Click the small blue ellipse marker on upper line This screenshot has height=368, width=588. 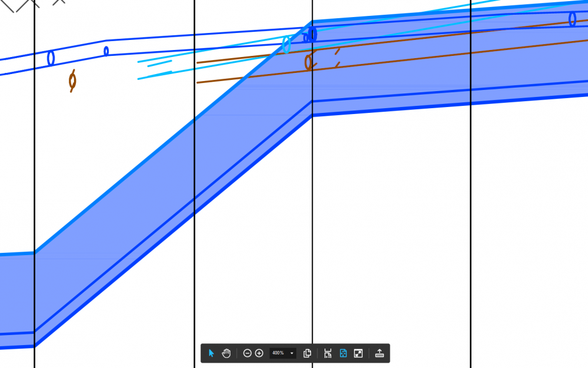[x=106, y=51]
